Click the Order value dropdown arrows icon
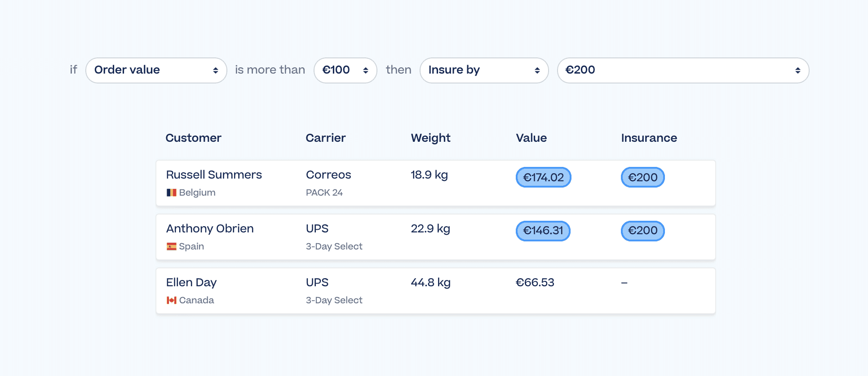Screen dimensions: 868x376 [x=216, y=70]
